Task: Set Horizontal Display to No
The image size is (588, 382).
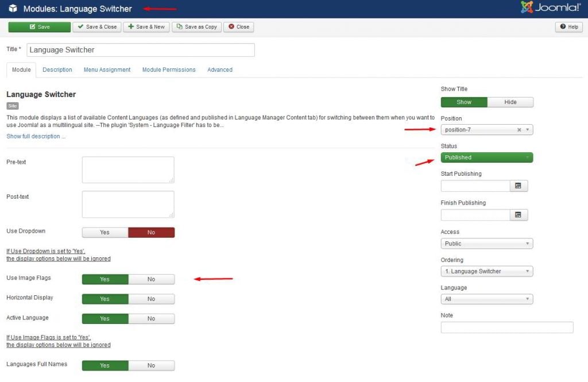Action: [x=151, y=299]
